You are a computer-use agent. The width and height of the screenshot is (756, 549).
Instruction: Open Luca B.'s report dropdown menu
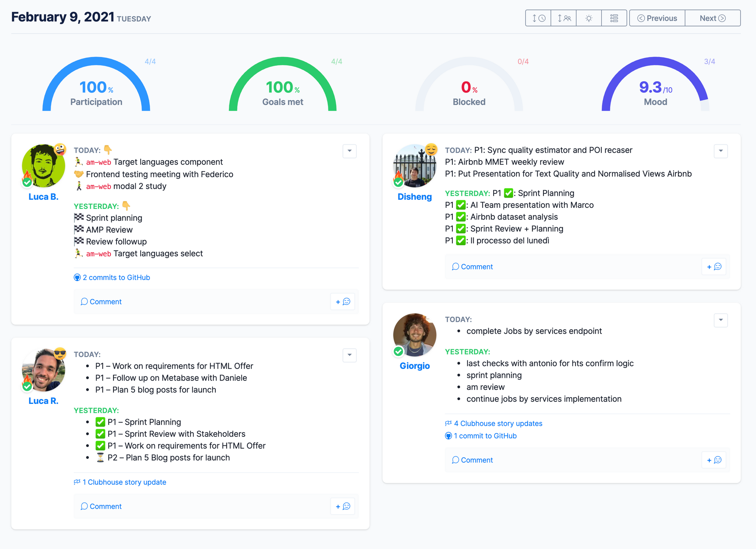(x=349, y=151)
